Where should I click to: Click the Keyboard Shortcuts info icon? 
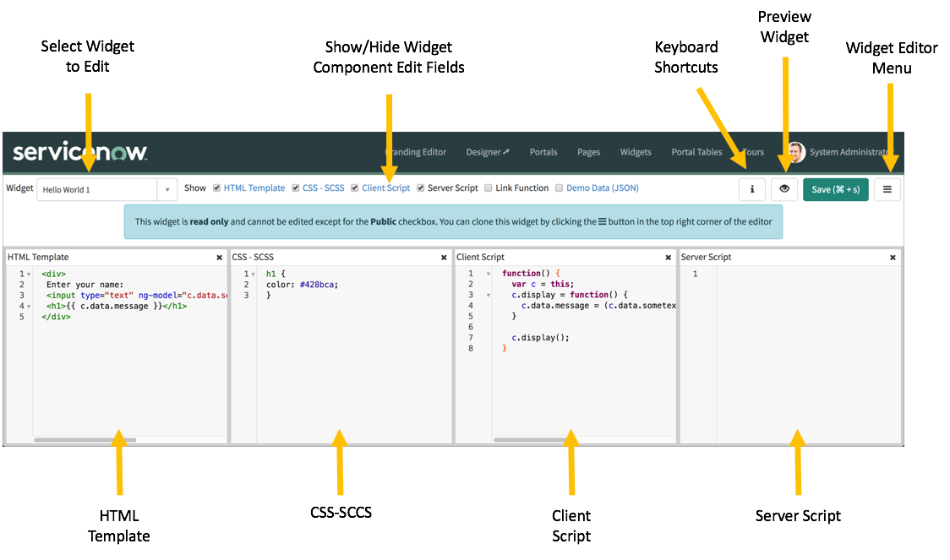click(x=752, y=189)
